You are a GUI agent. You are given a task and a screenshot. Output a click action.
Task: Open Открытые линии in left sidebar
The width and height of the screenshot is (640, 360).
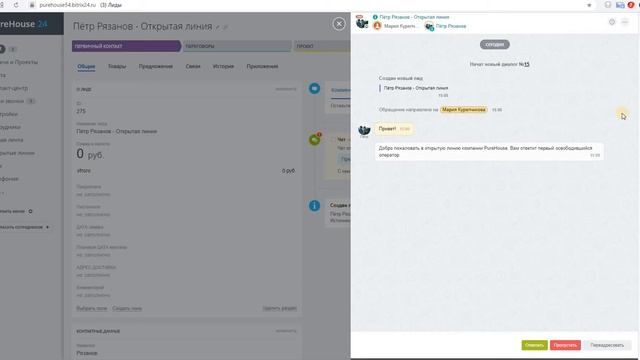[17, 153]
